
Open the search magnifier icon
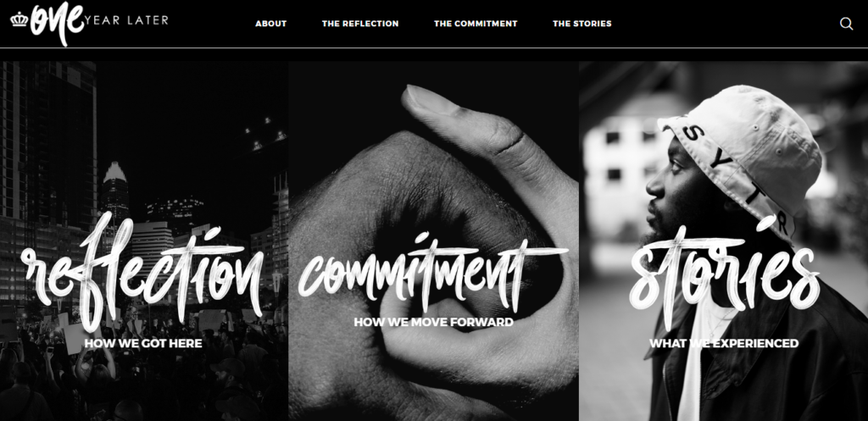(x=846, y=24)
